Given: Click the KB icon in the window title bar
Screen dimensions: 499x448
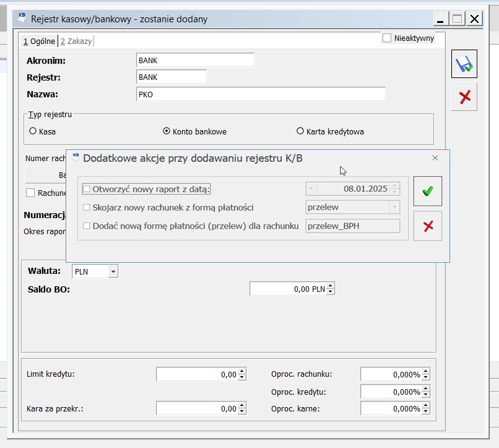Looking at the screenshot, I should [x=22, y=19].
